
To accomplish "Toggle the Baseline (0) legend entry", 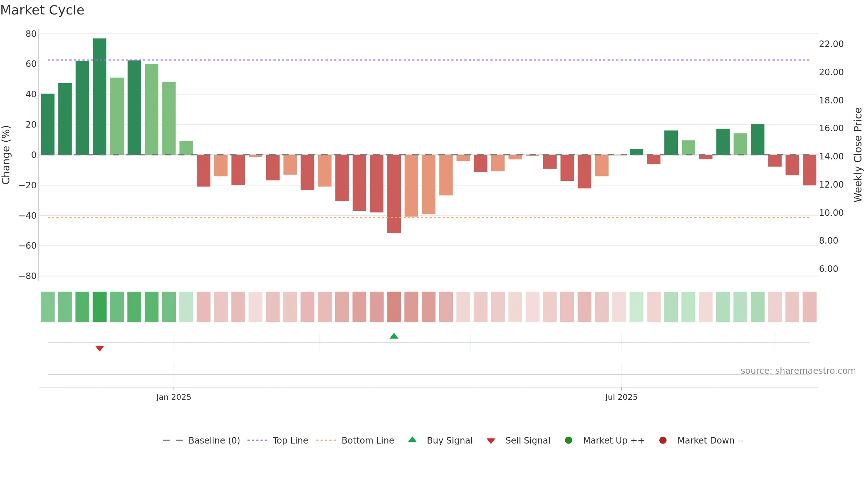I will (x=201, y=440).
